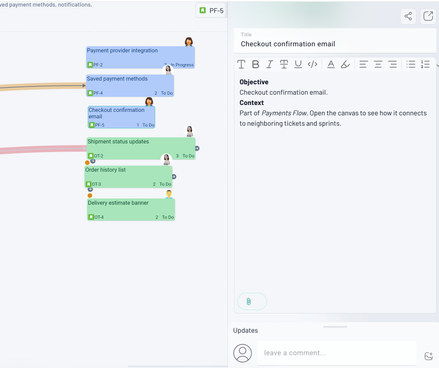Click the assignee avatar on 'Payment provider integration'
Viewport: 439px width, 368px height.
click(x=189, y=42)
